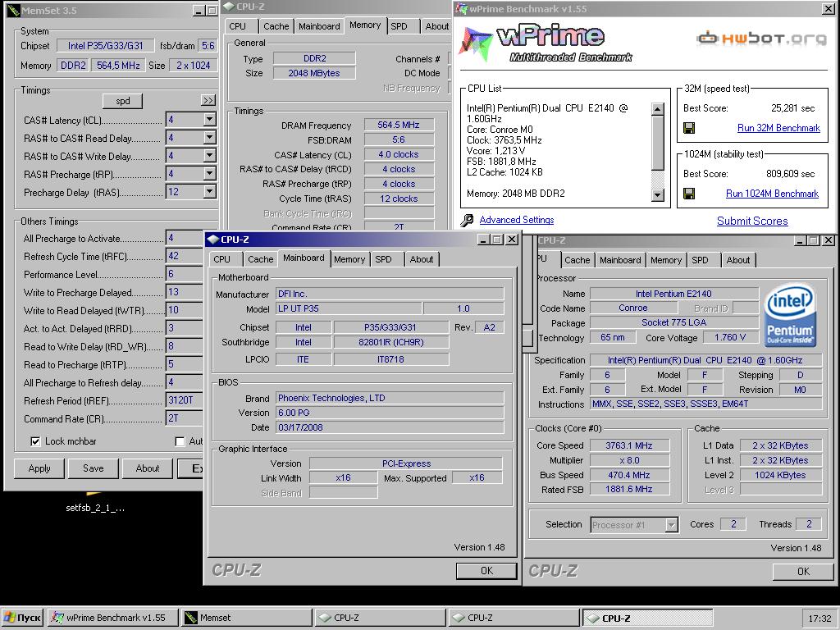This screenshot has width=840, height=630.
Task: Open the SPD tab in front CPU-Z window
Action: coord(383,259)
